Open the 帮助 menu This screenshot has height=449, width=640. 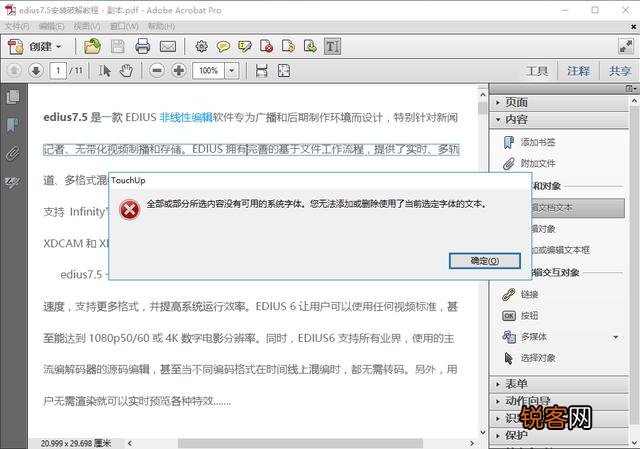tap(161, 27)
